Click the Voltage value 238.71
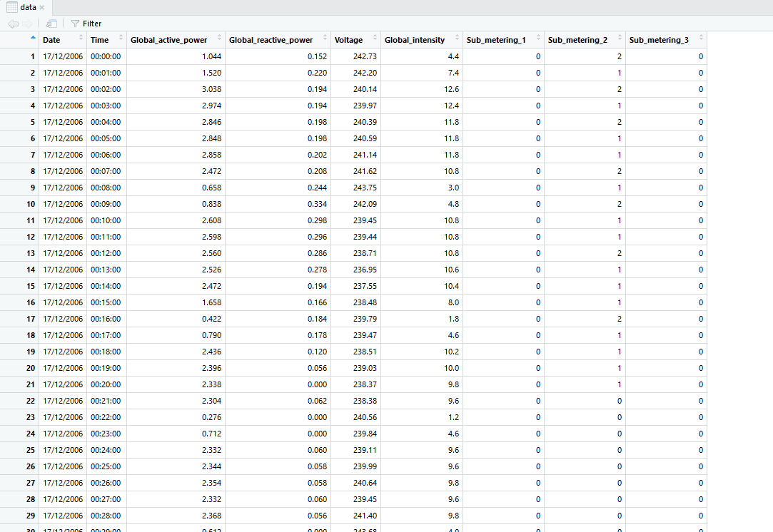Viewport: 773px width, 532px height. point(365,253)
